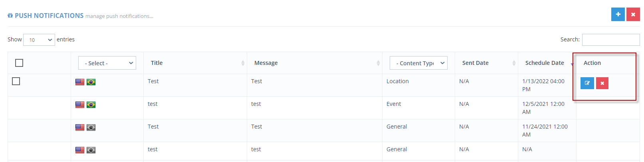Open the '- Select -' language filter dropdown
The width and height of the screenshot is (644, 162).
[x=107, y=63]
